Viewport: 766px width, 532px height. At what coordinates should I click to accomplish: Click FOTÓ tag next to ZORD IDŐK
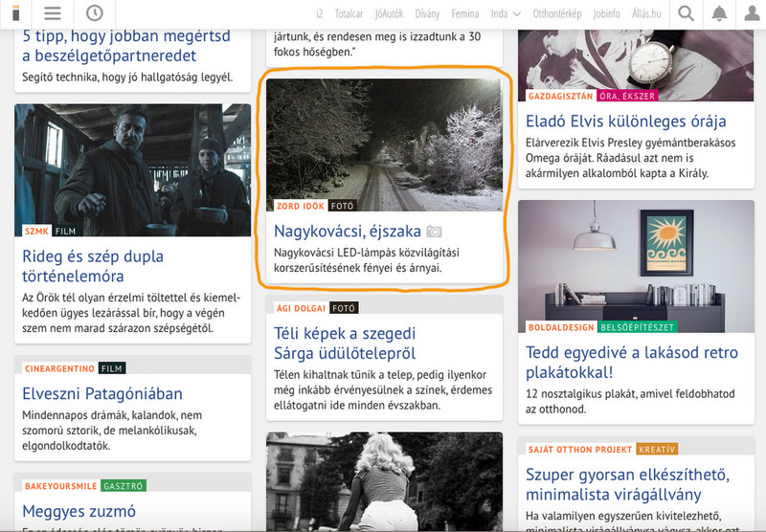[x=342, y=206]
